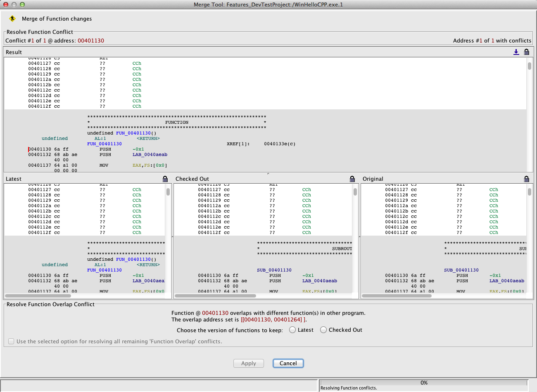Choose the Checked Out radio option
537x392 pixels.
click(x=323, y=330)
